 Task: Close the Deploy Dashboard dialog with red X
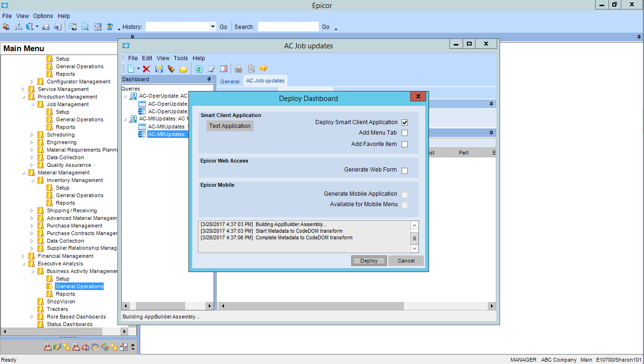[x=418, y=96]
